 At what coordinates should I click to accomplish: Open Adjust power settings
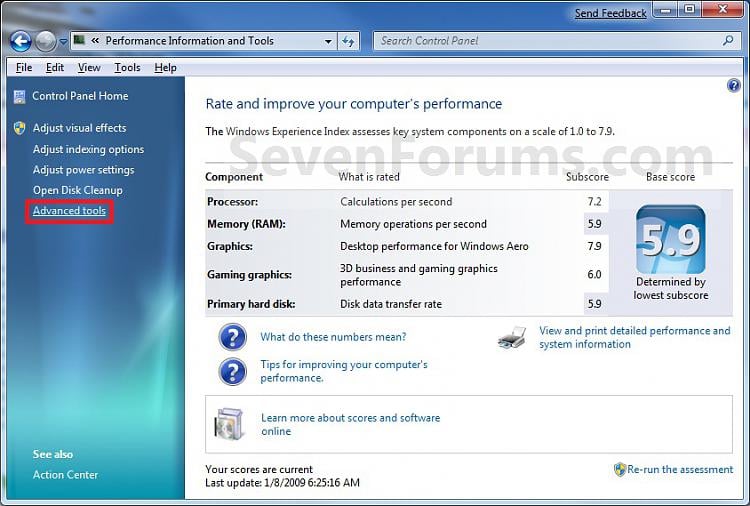84,170
